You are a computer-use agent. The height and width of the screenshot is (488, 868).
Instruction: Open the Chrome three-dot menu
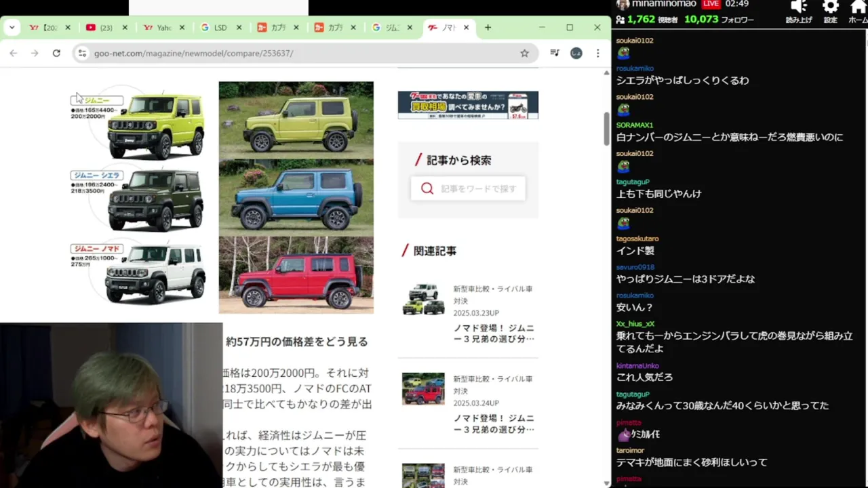pyautogui.click(x=597, y=53)
